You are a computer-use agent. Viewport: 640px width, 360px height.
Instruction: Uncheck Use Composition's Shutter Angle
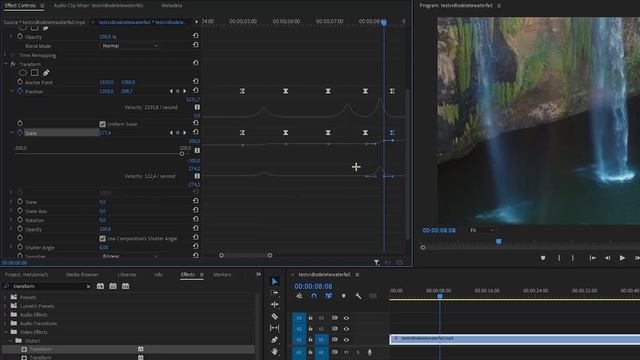(x=102, y=238)
